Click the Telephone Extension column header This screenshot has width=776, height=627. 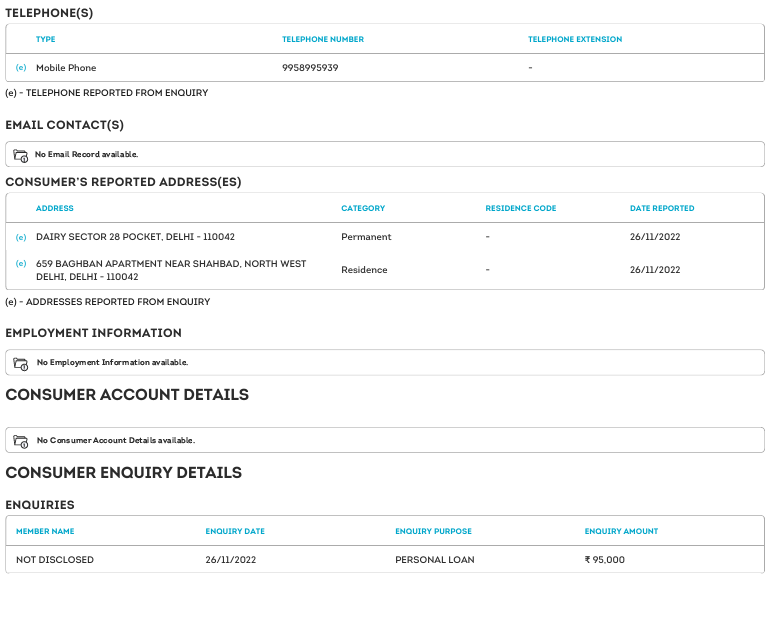[x=575, y=40]
